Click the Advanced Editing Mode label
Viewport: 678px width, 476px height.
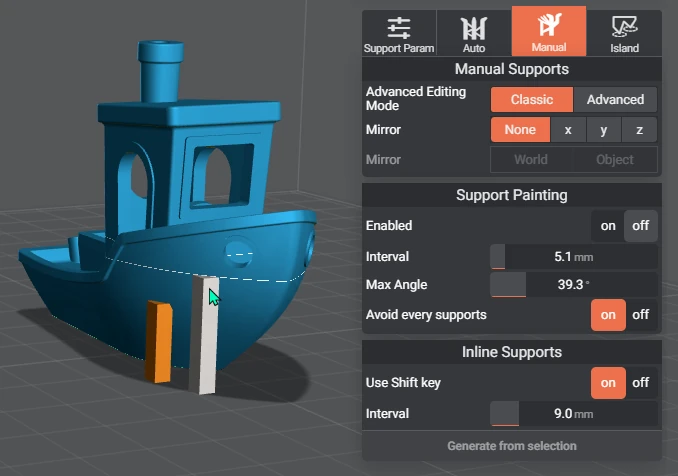[x=416, y=99]
